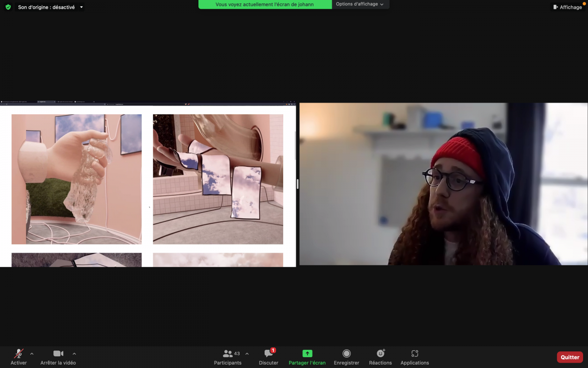This screenshot has height=368, width=588.
Task: Click the green Partager l'écran icon
Action: click(x=307, y=353)
